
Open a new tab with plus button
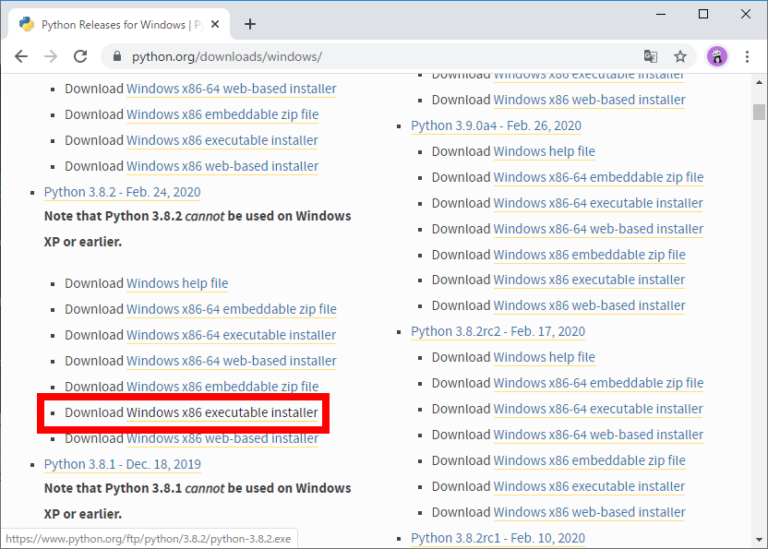(250, 24)
